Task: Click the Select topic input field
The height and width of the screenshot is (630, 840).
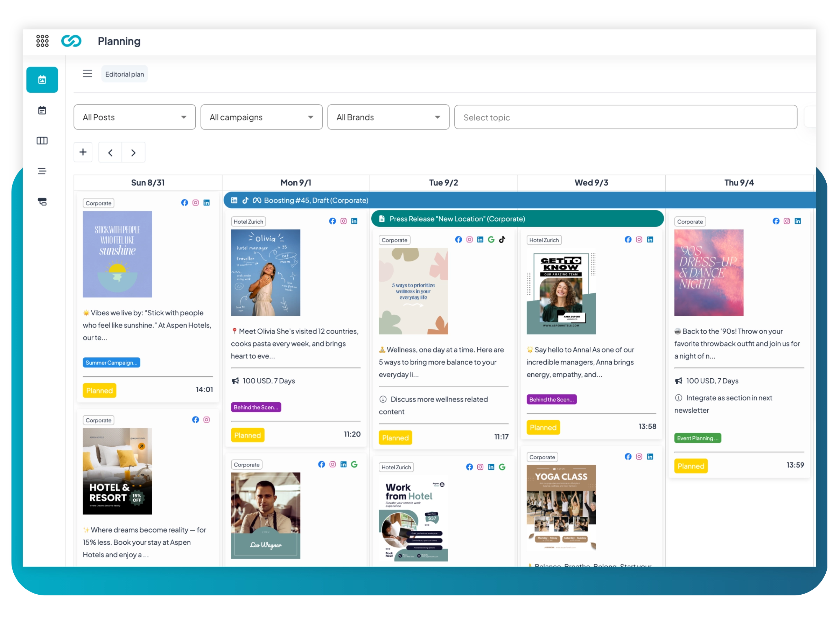Action: pyautogui.click(x=626, y=117)
